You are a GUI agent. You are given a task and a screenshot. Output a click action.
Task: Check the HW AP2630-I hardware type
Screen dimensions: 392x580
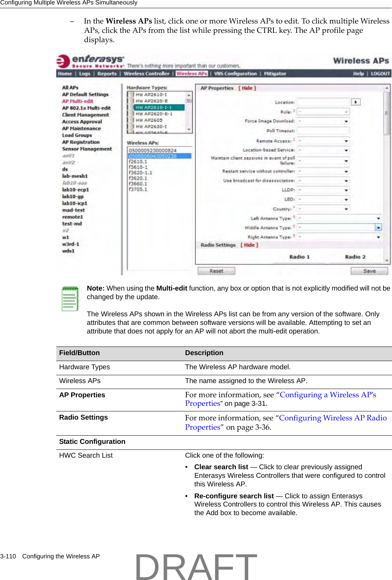coord(130,126)
